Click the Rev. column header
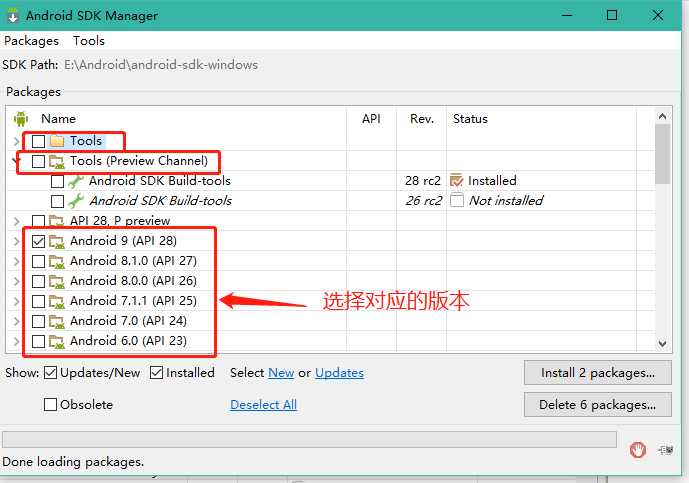 pyautogui.click(x=421, y=119)
